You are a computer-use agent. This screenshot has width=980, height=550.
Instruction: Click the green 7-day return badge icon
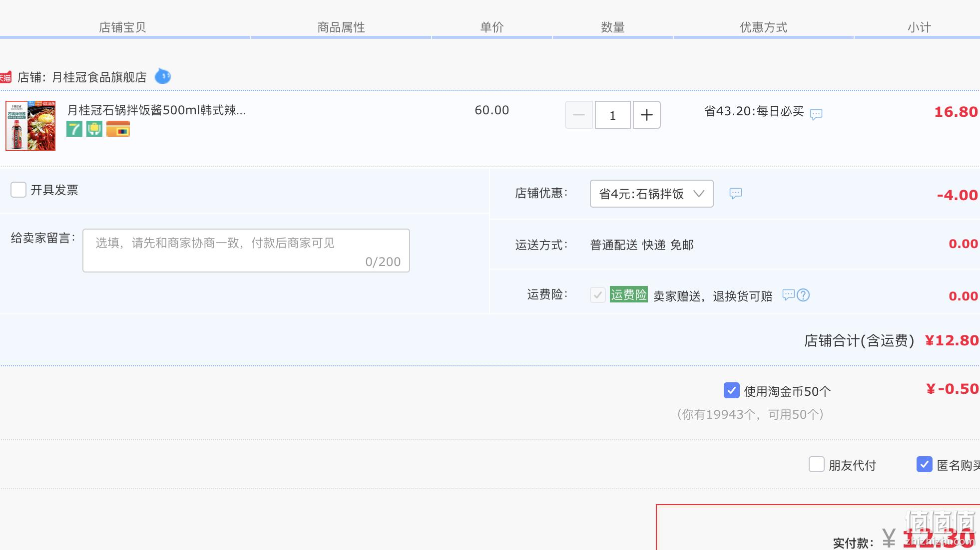[74, 129]
